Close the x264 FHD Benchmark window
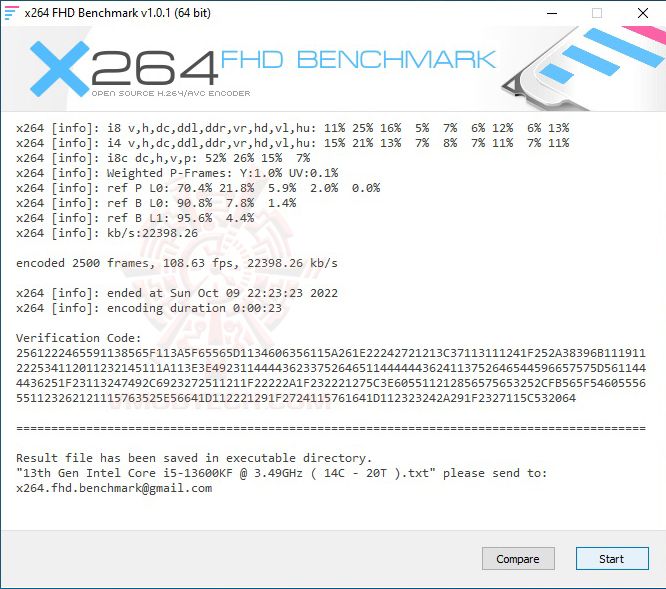 643,13
